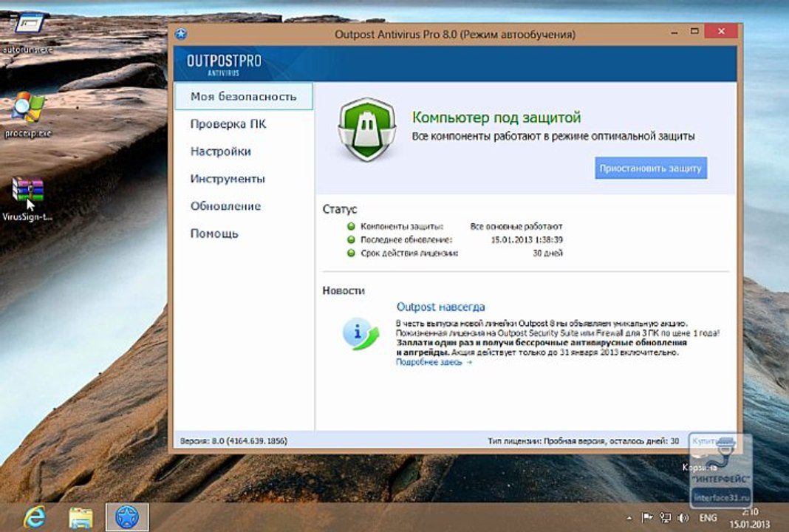Show hidden tray icons arrow
This screenshot has height=532, width=789.
click(629, 518)
